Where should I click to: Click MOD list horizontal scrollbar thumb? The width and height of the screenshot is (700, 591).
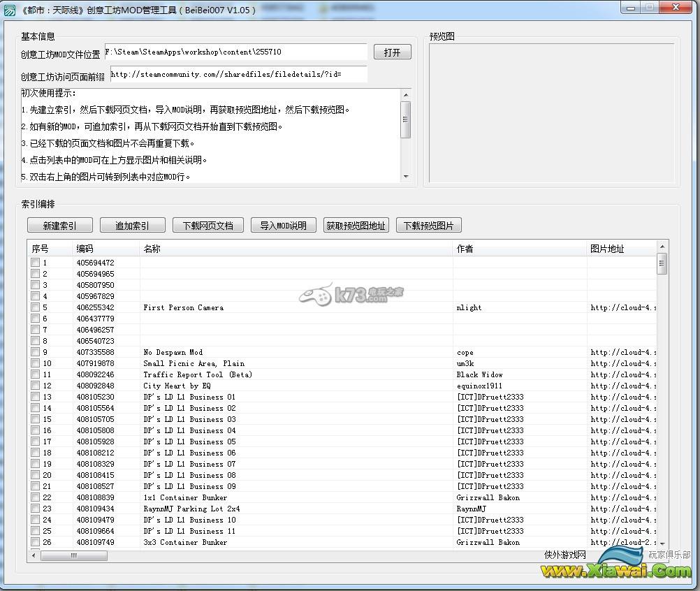coord(73,555)
